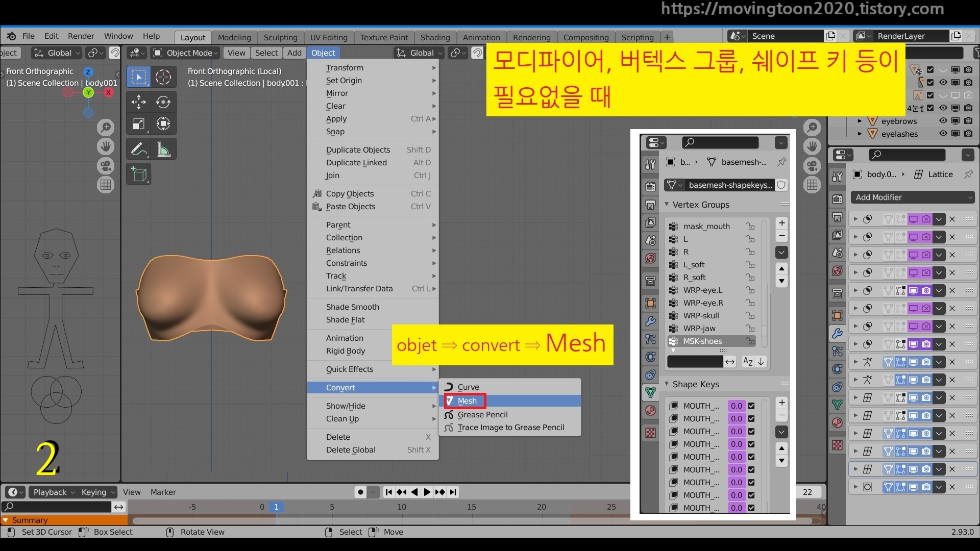Add a new vertex group with plus
The width and height of the screenshot is (980, 551).
(782, 223)
